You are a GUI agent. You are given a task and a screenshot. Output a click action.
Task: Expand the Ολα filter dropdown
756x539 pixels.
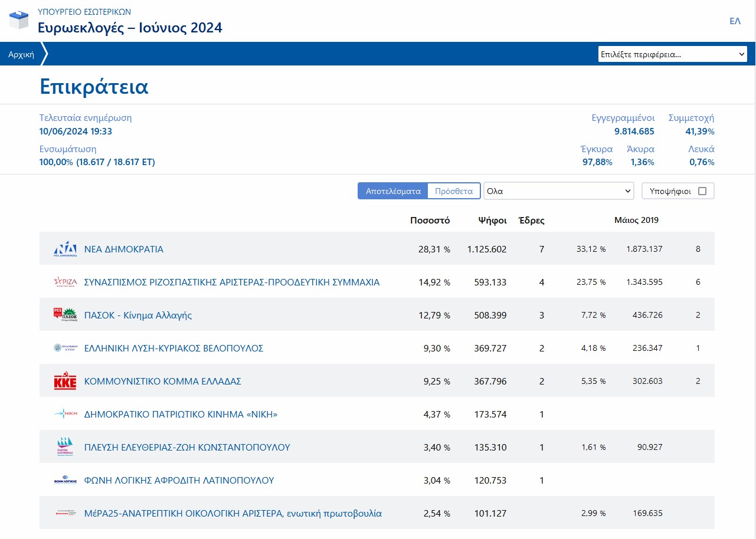558,191
